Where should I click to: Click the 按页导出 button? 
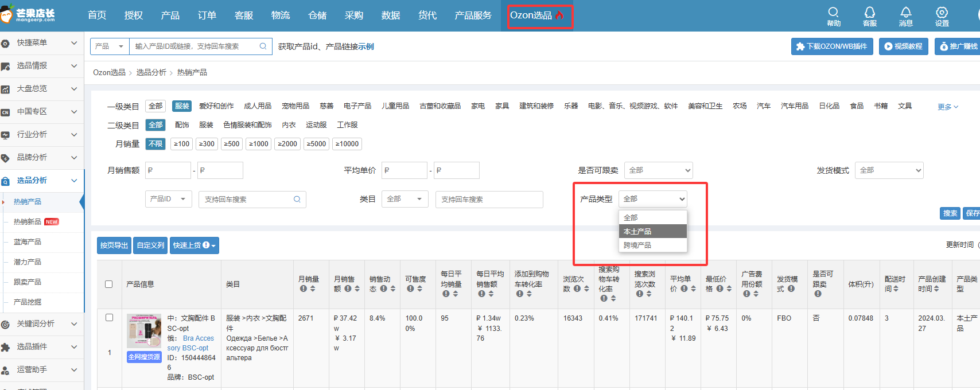114,245
